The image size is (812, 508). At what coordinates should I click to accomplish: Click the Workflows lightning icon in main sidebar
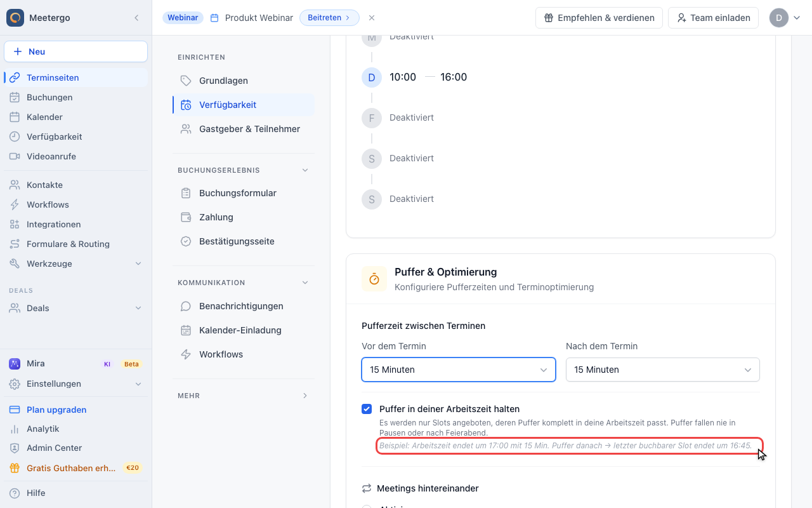coord(15,204)
